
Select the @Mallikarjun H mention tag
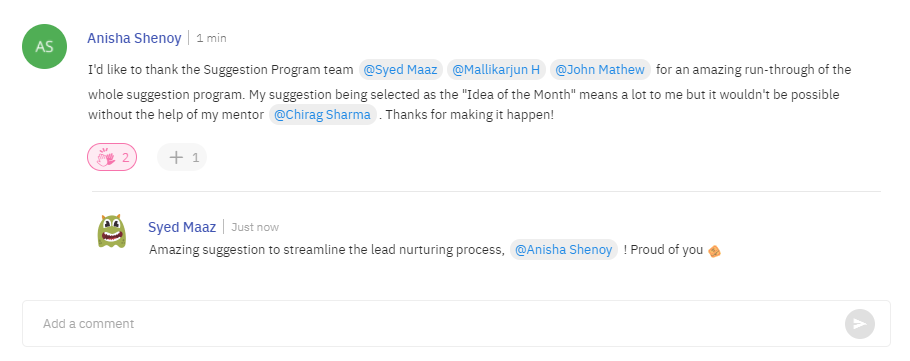click(496, 70)
